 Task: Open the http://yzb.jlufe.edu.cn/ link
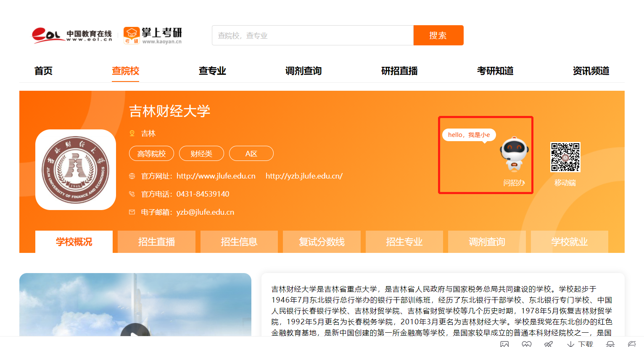[304, 176]
